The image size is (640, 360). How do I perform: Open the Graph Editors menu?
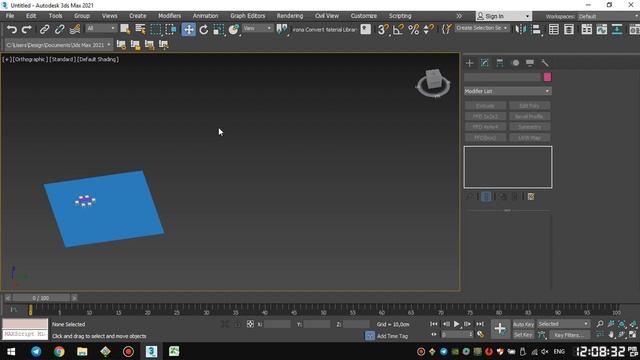pos(247,16)
